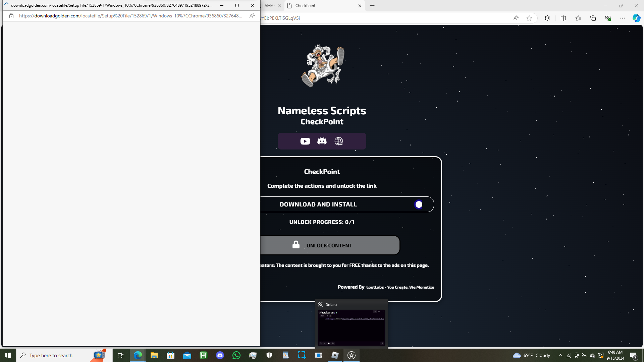Open Browser essentials heart icon
The image size is (644, 362).
(608, 18)
